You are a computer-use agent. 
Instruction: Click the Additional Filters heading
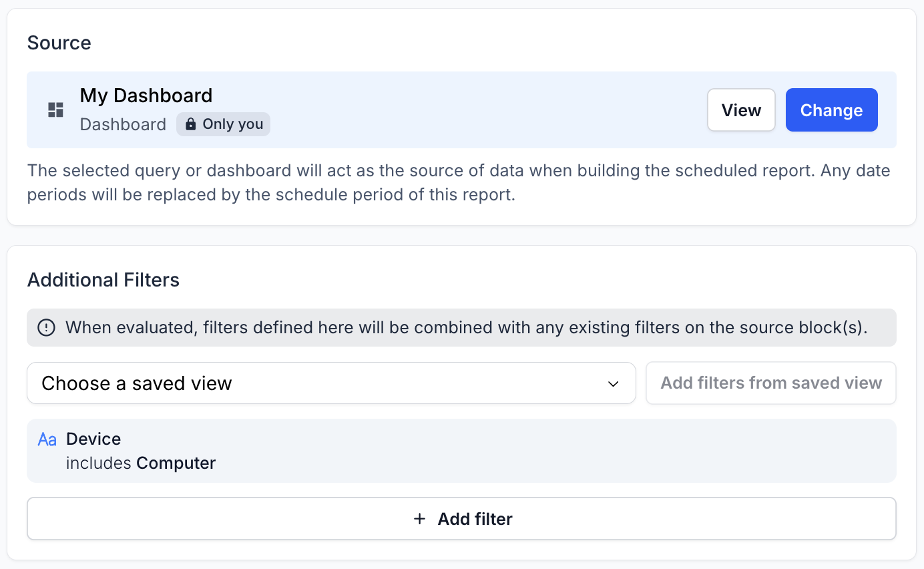pos(103,280)
